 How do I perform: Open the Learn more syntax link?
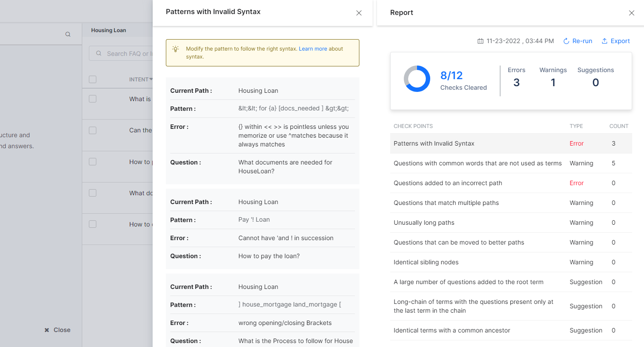pyautogui.click(x=313, y=49)
